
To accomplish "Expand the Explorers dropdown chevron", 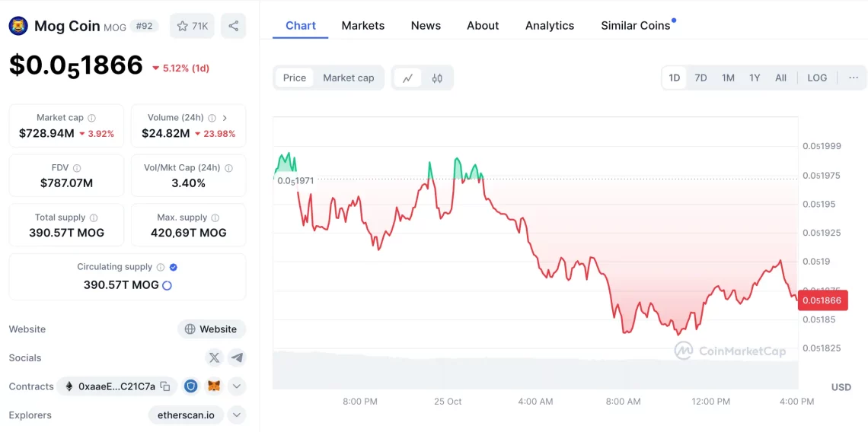I will [x=237, y=415].
